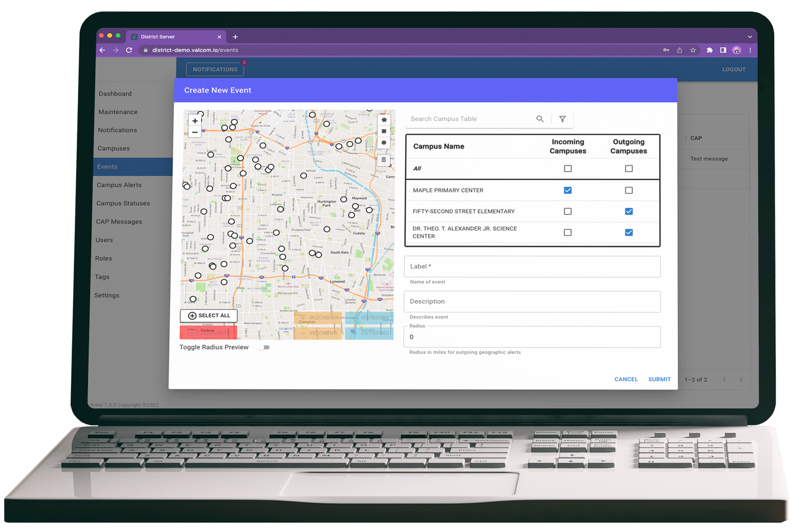
Task: Check the All Outgoing Campuses checkbox
Action: pyautogui.click(x=629, y=169)
